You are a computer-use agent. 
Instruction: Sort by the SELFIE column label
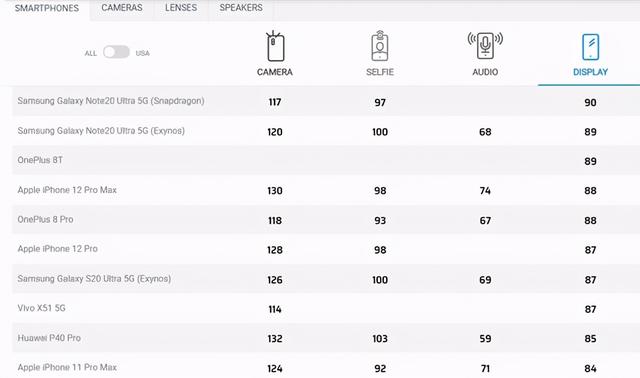(380, 72)
